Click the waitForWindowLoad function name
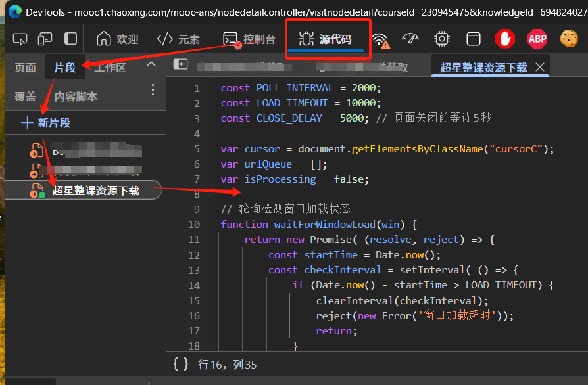The image size is (588, 385). click(x=325, y=224)
